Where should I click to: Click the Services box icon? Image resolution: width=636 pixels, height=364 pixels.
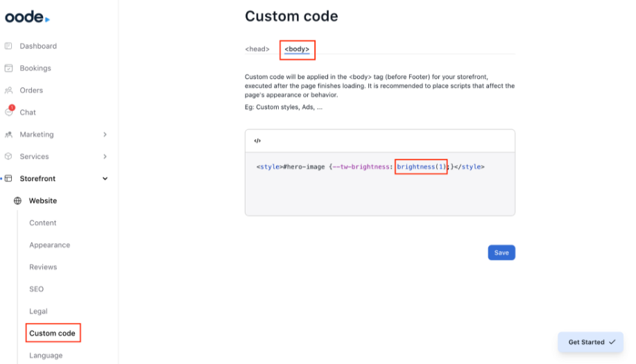click(8, 157)
